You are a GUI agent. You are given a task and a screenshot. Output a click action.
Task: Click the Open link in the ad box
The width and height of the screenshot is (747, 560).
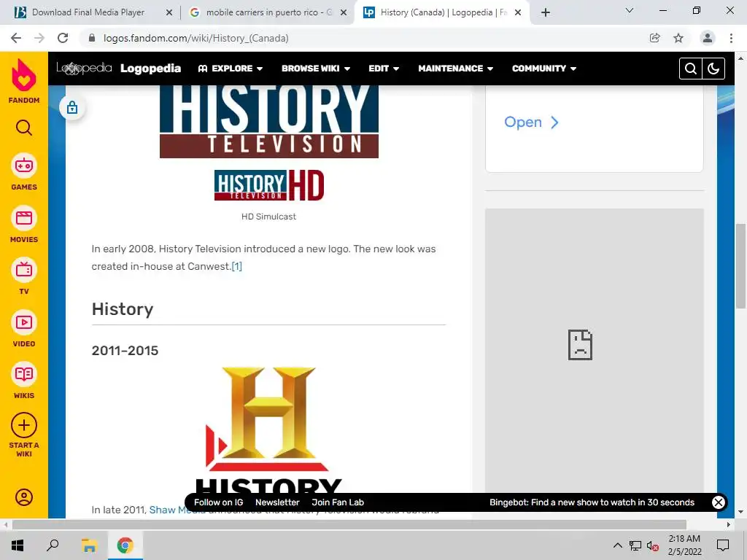[x=531, y=122]
